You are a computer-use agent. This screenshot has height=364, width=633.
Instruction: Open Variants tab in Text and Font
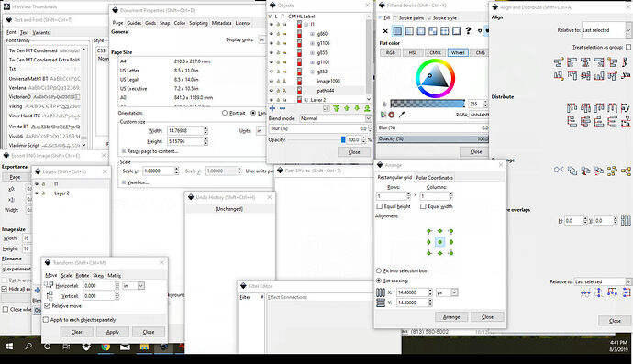pos(40,32)
